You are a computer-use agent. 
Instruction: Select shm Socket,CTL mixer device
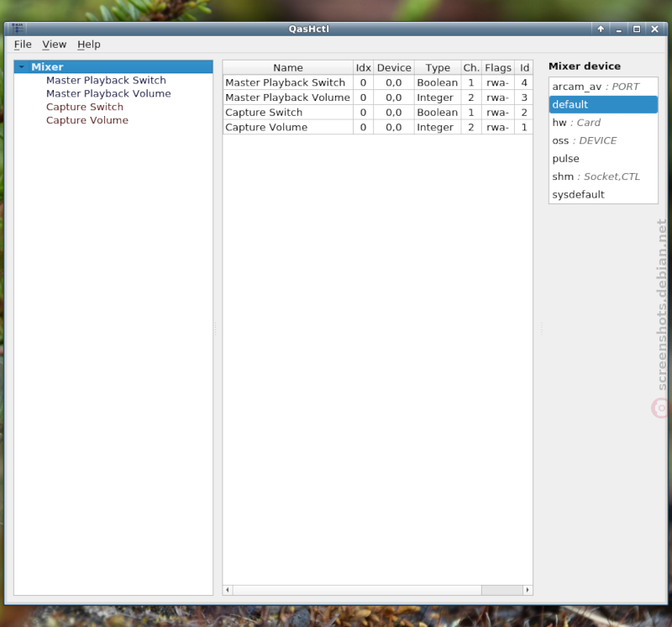point(603,177)
